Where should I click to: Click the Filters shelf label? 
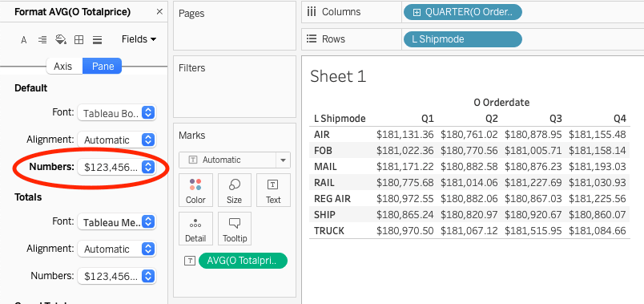coord(192,68)
